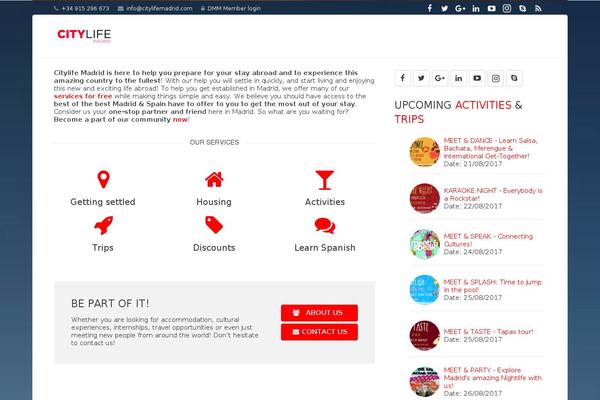Click the house icon for Housing
Image resolution: width=600 pixels, height=400 pixels.
[214, 179]
